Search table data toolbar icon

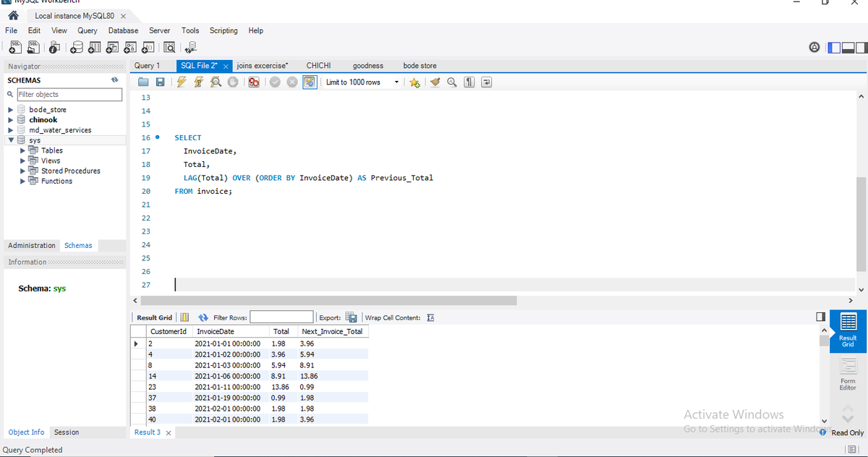coord(170,48)
